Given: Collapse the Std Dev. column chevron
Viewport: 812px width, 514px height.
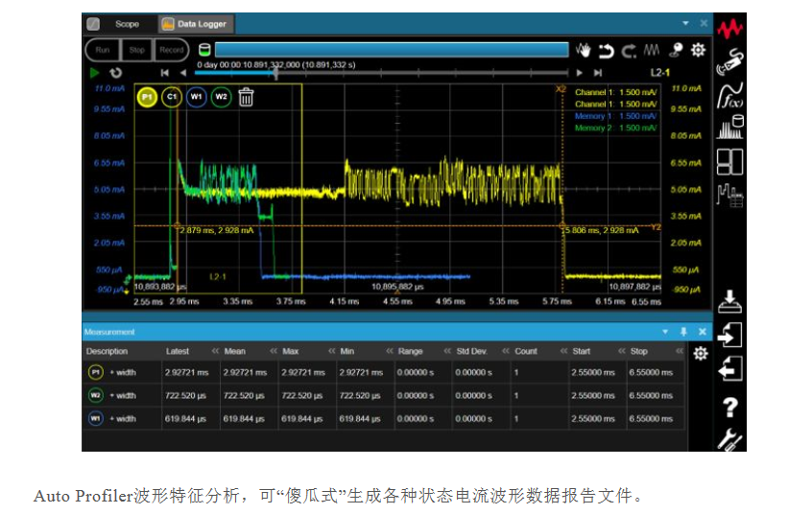Looking at the screenshot, I should [505, 351].
